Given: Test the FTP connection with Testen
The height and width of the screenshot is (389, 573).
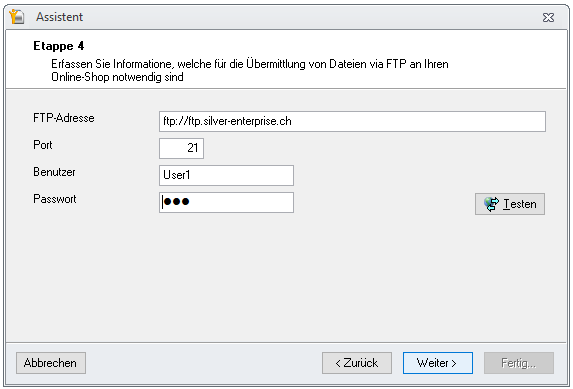Looking at the screenshot, I should [x=510, y=204].
